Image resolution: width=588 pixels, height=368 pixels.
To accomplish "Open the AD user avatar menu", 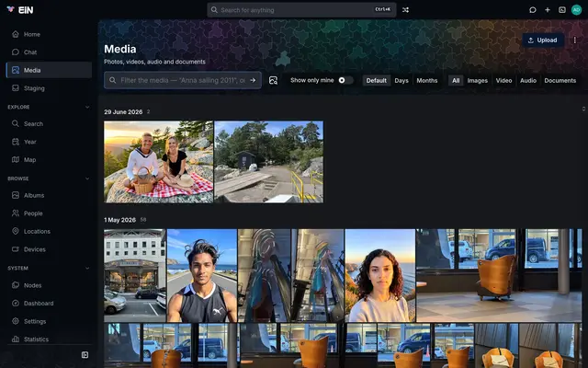I will pos(576,10).
